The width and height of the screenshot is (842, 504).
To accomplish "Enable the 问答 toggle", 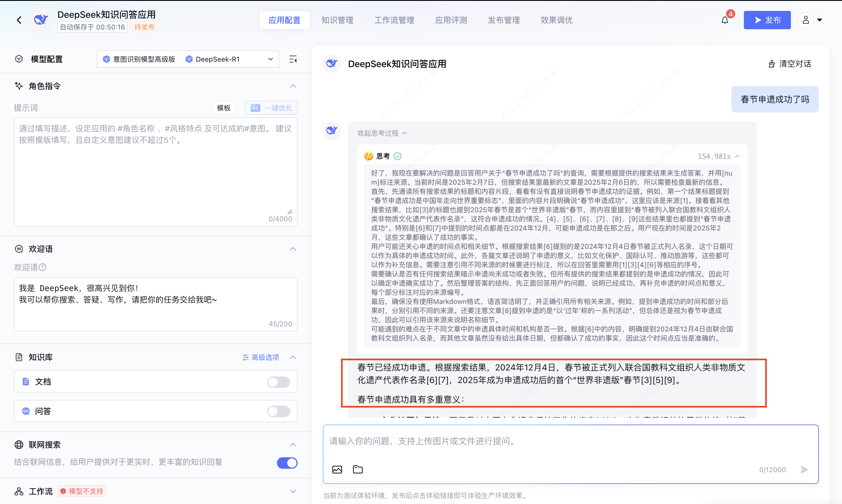I will point(278,411).
